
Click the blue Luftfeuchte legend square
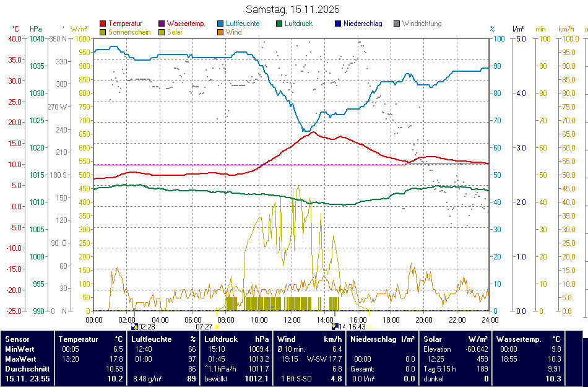[220, 24]
